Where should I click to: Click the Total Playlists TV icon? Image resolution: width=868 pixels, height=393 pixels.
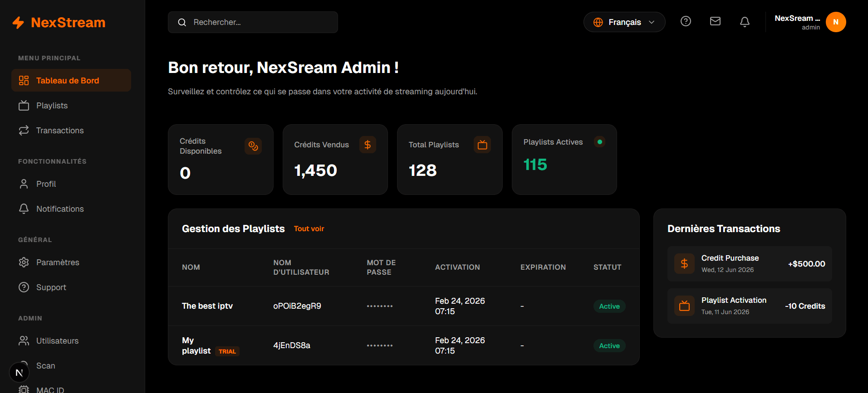pos(482,145)
